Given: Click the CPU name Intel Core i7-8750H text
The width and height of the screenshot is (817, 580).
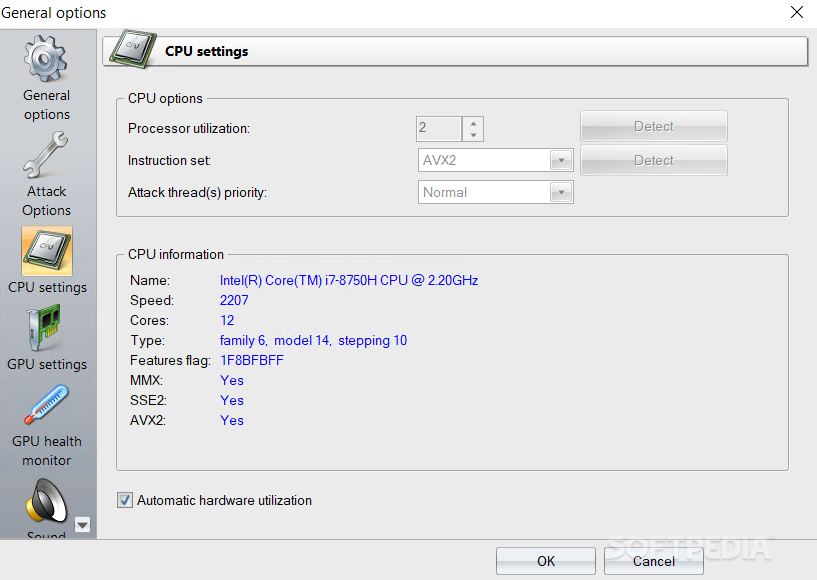Looking at the screenshot, I should [349, 280].
